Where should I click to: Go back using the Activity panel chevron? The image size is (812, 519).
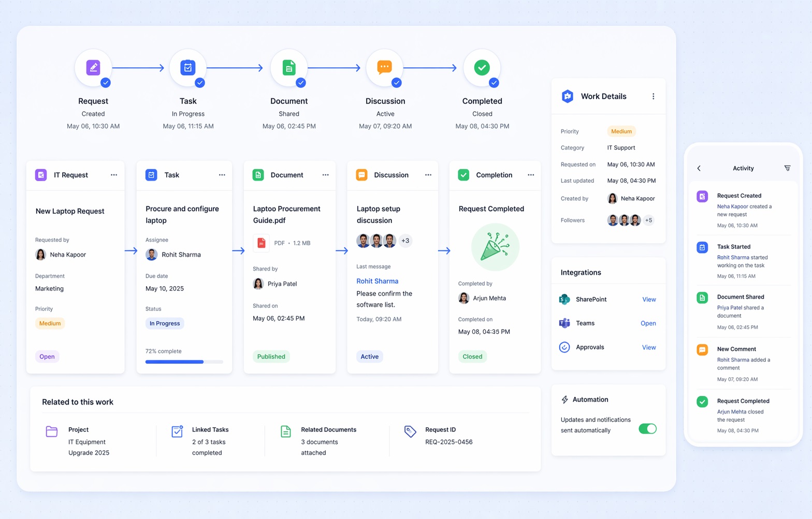(x=699, y=168)
